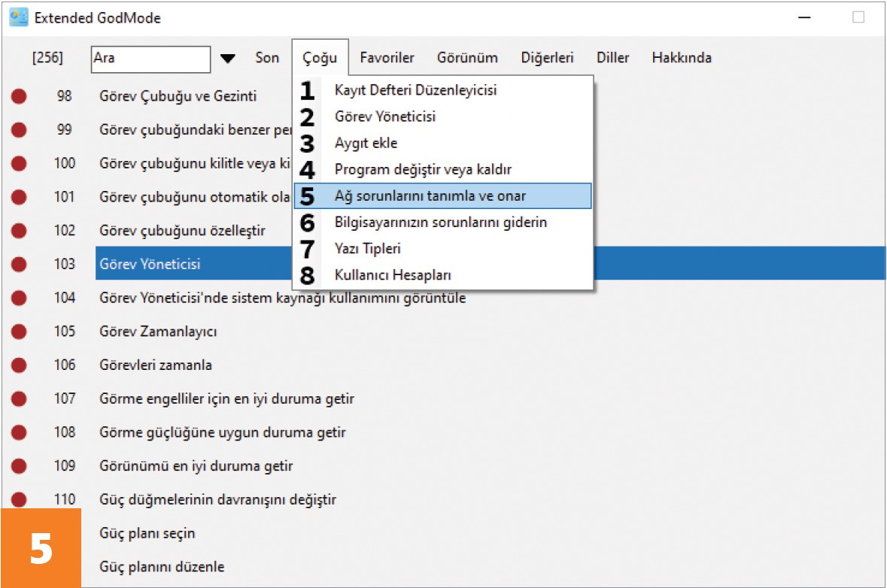Select Görev çubuğunu kilitle row
The image size is (887, 588).
(195, 163)
